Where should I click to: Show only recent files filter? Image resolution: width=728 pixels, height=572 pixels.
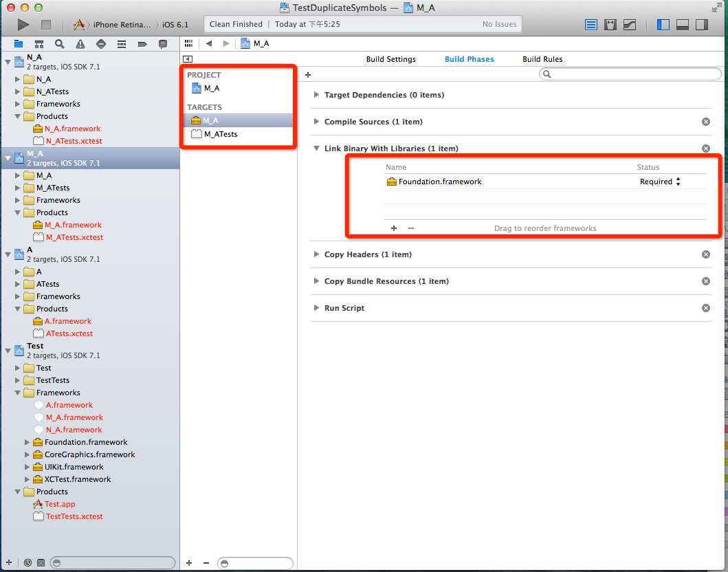(x=27, y=562)
